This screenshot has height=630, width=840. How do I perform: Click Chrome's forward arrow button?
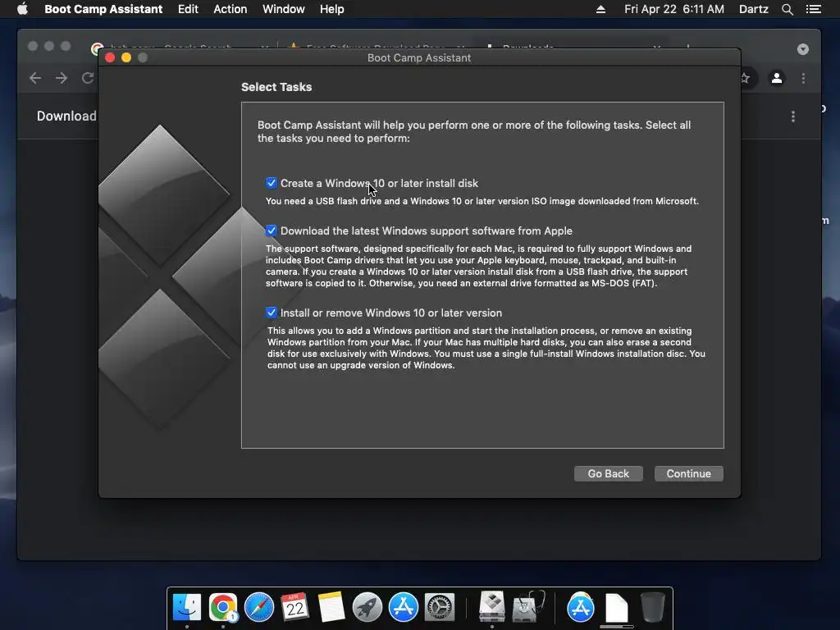[62, 78]
